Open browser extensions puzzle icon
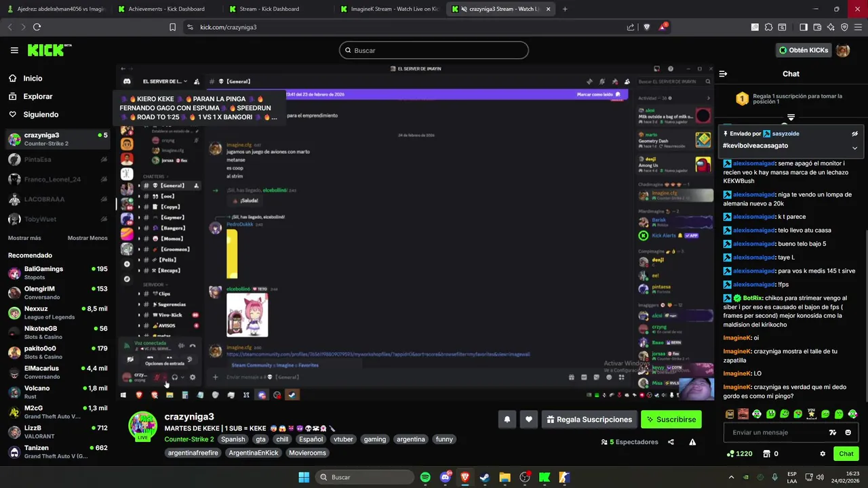This screenshot has height=488, width=868. coord(768,27)
